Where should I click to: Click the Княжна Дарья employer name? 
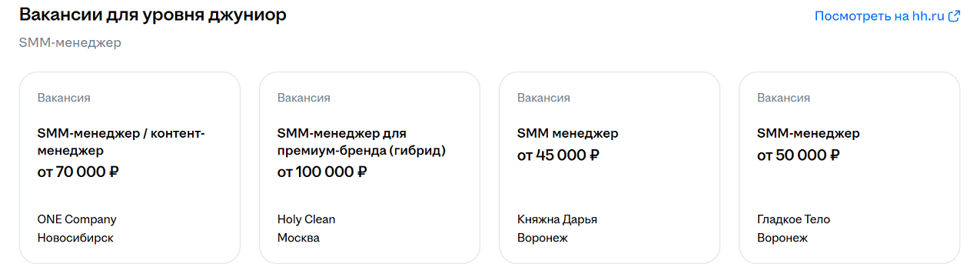[x=557, y=219]
